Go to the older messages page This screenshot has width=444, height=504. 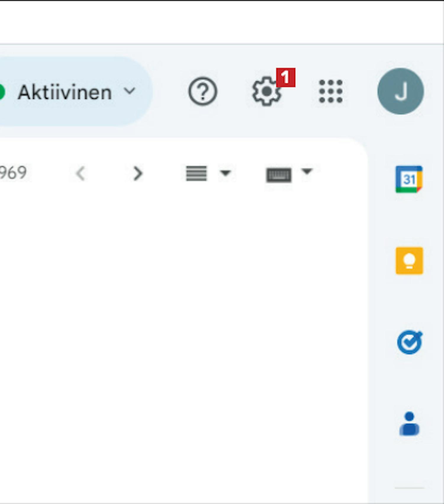[x=138, y=173]
